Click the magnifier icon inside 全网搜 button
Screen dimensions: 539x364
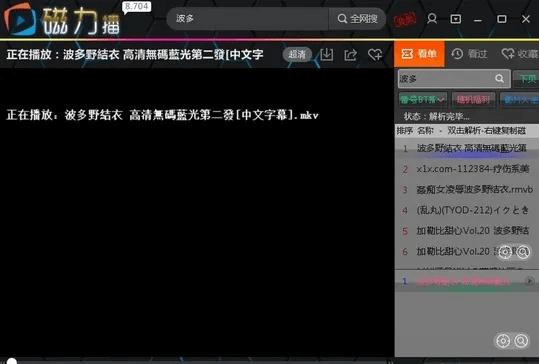pos(342,19)
